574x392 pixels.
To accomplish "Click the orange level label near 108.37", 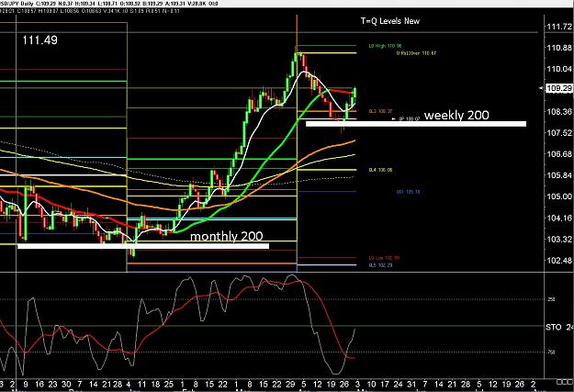I will 381,111.
